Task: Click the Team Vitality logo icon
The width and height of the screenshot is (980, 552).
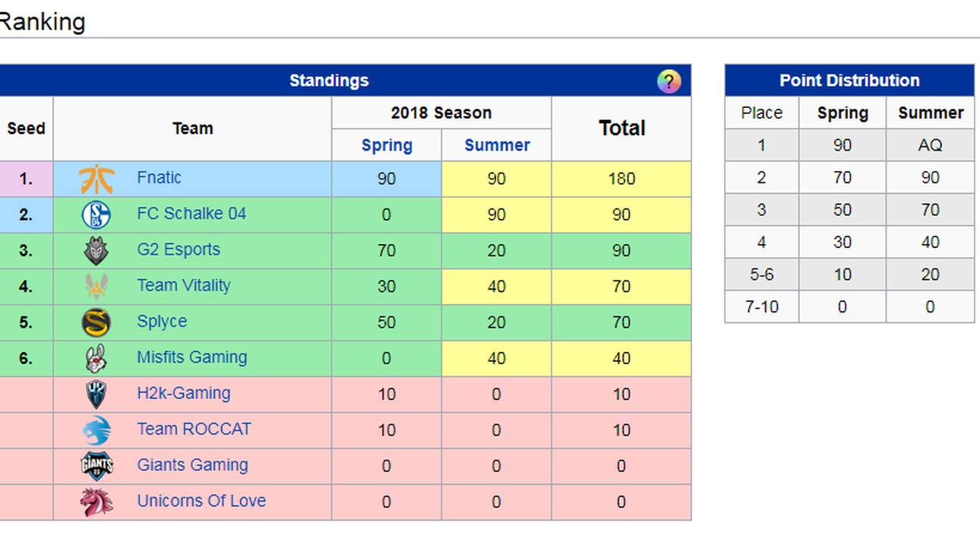Action: coord(96,286)
